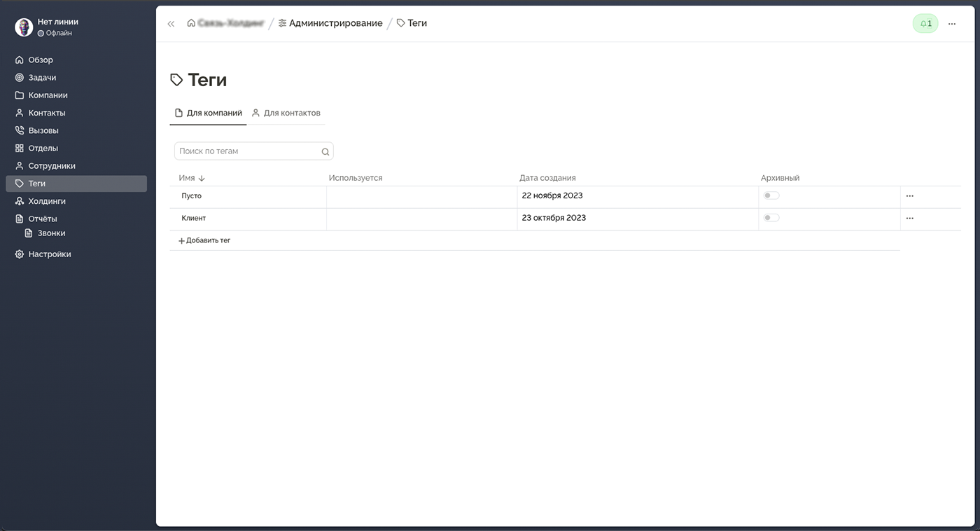Click the magnifier icon in tag search
The width and height of the screenshot is (980, 531).
pos(325,151)
